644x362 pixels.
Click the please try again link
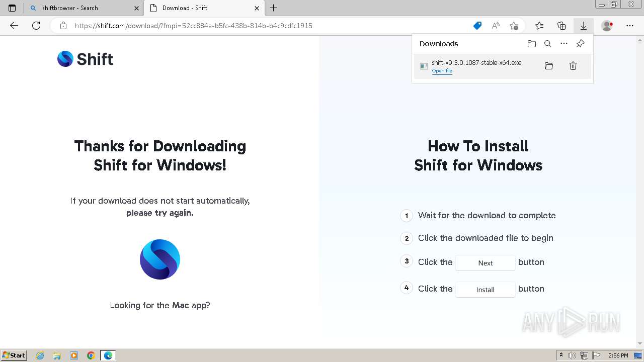coord(160,213)
